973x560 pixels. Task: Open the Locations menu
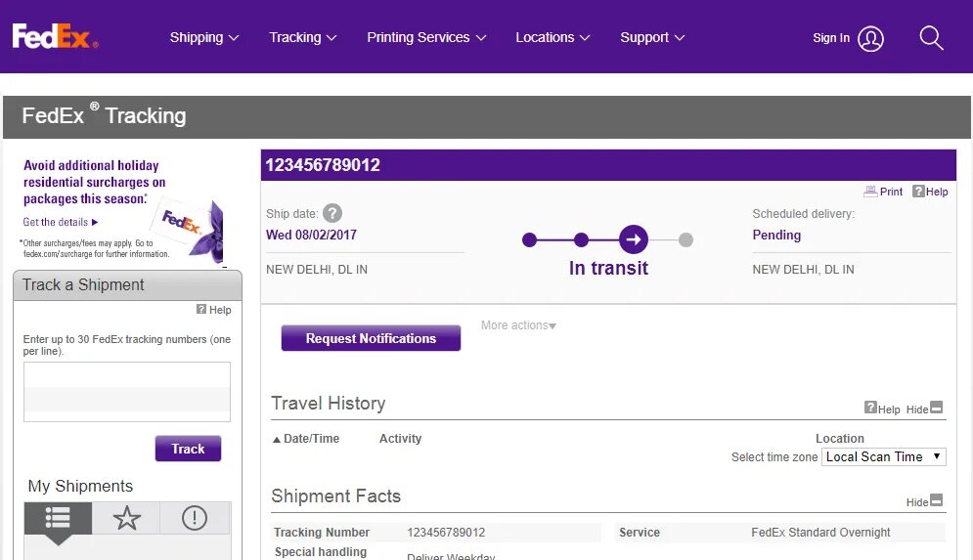[x=553, y=37]
